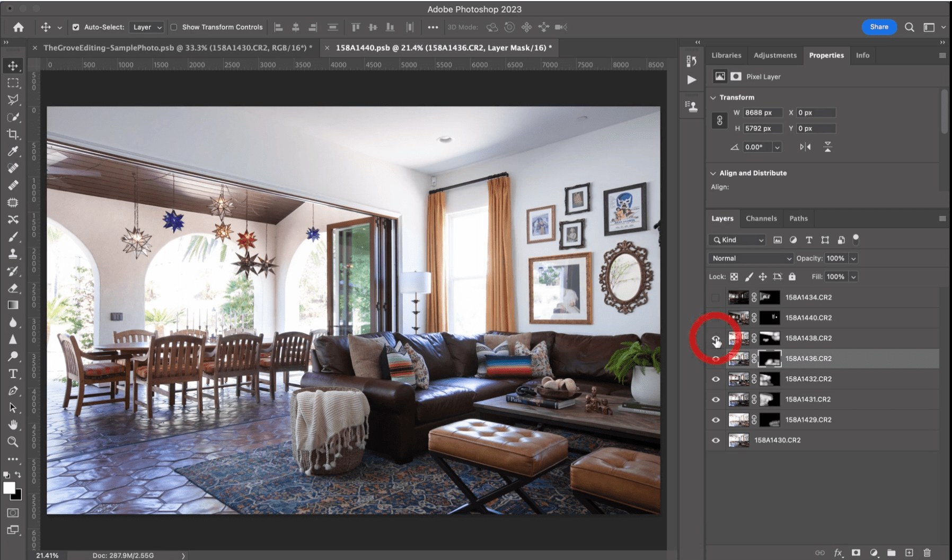Open the Opacity slider dropdown arrow
952x560 pixels.
tap(853, 259)
